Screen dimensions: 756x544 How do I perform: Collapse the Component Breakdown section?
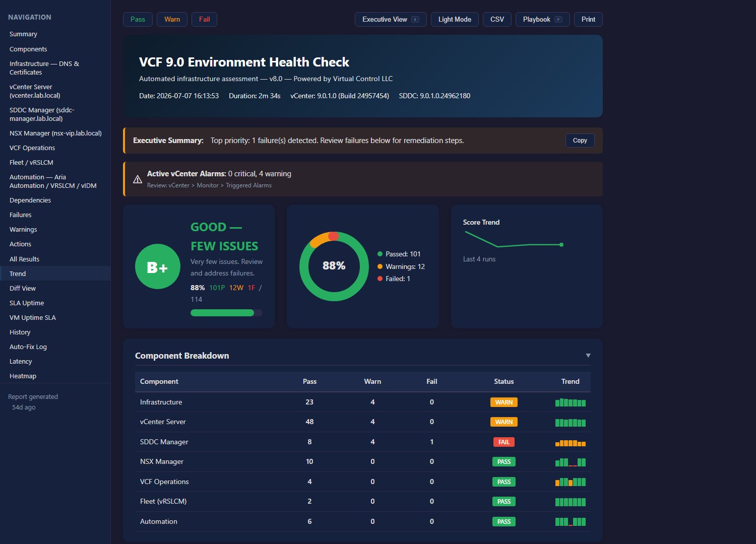pyautogui.click(x=588, y=356)
